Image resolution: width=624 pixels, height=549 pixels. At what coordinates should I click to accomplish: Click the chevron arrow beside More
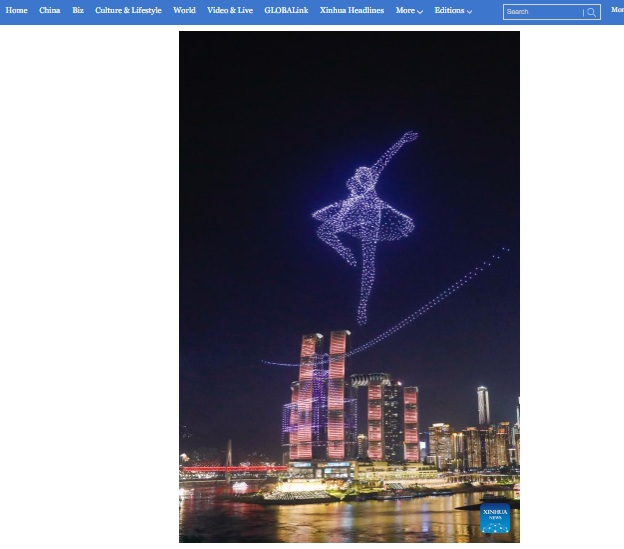coord(420,12)
